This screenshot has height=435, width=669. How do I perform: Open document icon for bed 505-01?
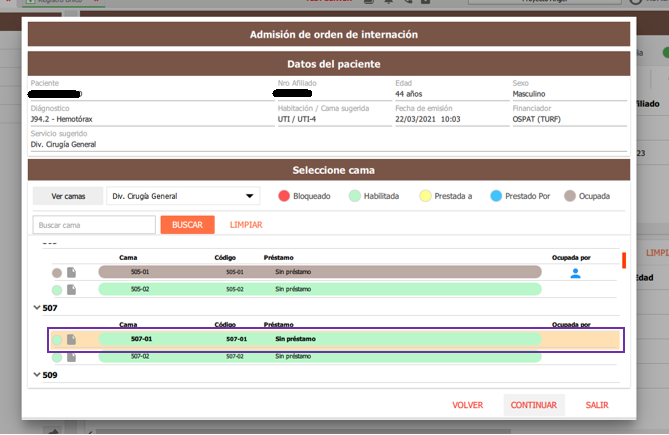[x=71, y=272]
